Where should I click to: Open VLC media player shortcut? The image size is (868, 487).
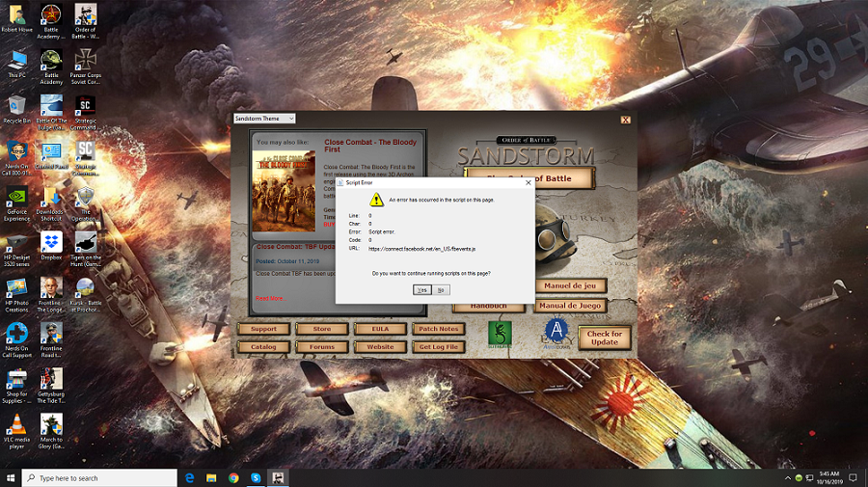(x=17, y=431)
